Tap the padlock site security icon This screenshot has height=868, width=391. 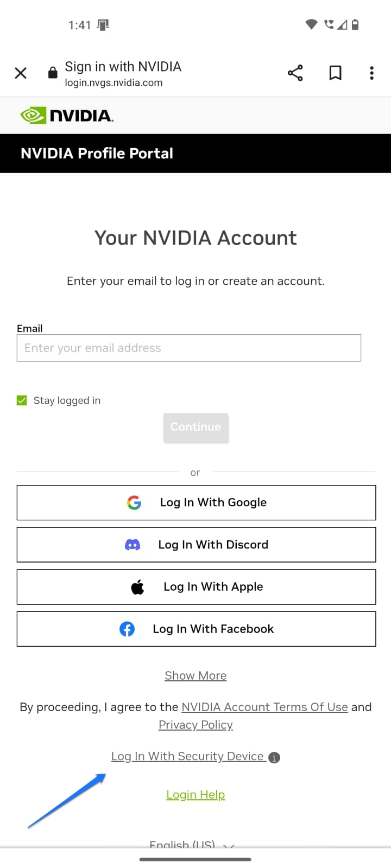coord(53,73)
